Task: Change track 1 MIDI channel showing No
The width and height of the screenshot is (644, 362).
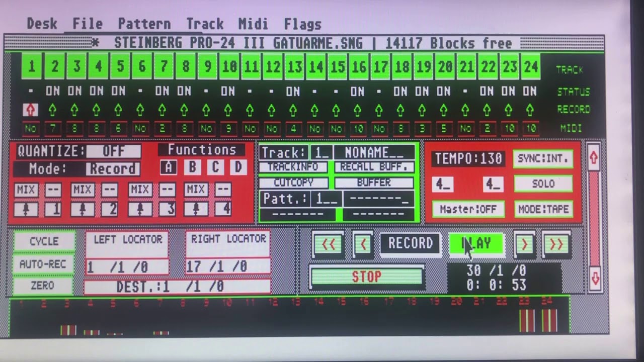Action: (31, 129)
